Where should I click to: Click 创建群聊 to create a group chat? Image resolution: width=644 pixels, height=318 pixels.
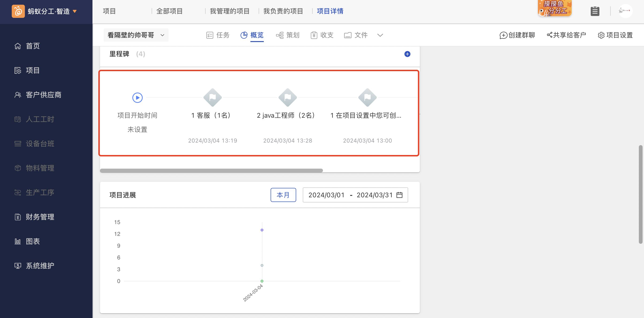[517, 35]
